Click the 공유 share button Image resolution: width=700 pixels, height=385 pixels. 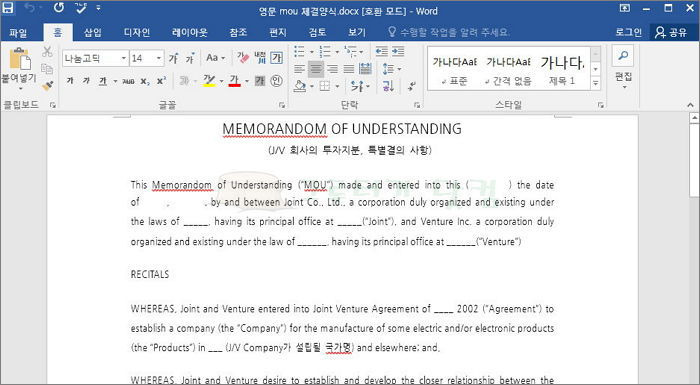point(671,32)
